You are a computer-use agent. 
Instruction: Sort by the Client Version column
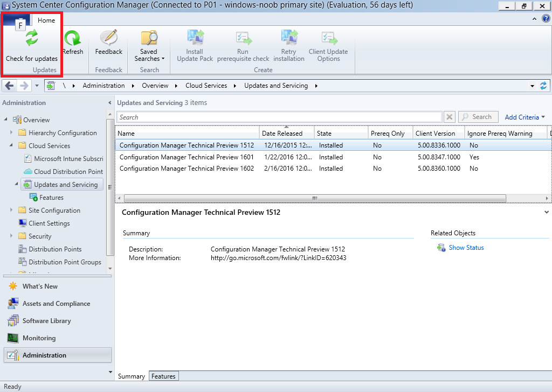pos(439,133)
